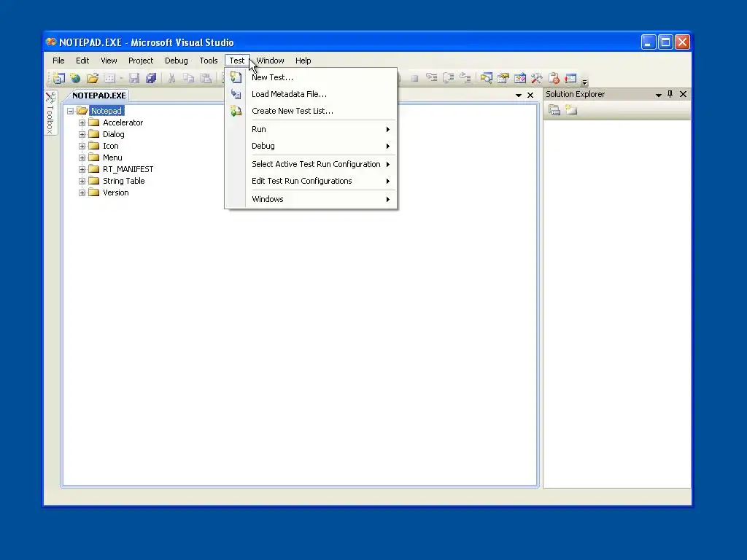The width and height of the screenshot is (747, 560).
Task: Click the New Web Site globe icon
Action: 75,78
